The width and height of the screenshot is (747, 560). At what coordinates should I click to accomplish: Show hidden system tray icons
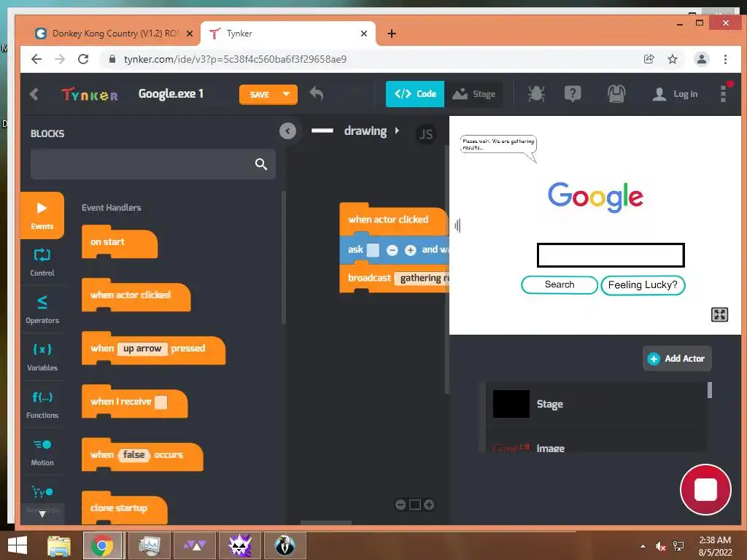[x=643, y=545]
